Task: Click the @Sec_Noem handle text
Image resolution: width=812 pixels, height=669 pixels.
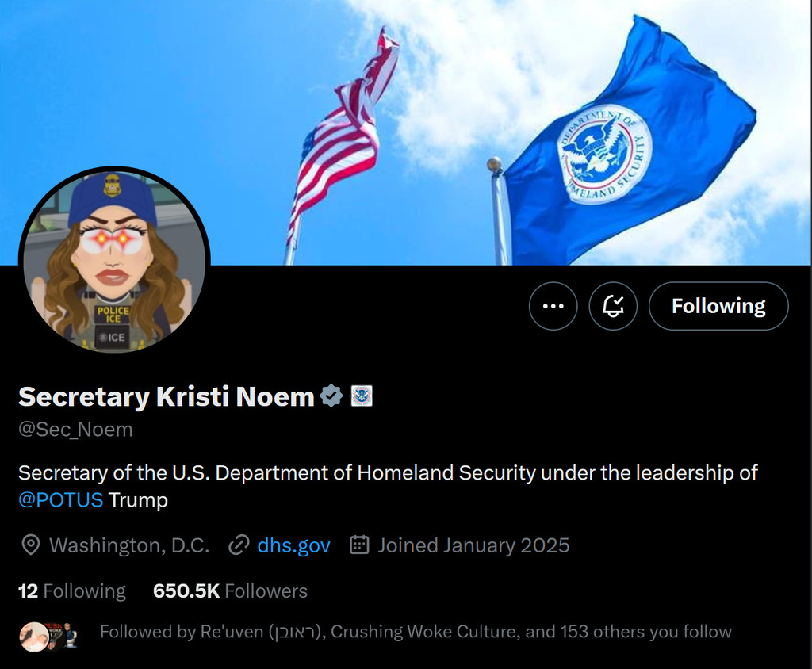Action: click(x=75, y=430)
